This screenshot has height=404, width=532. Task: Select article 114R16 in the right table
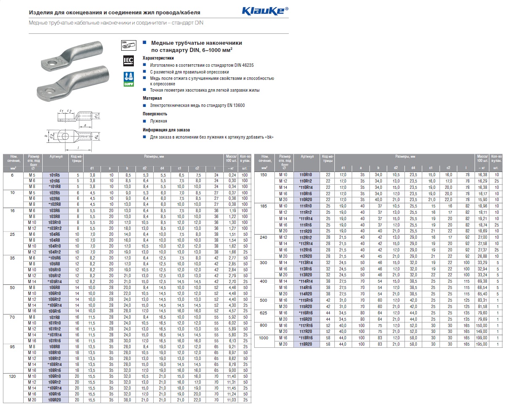[x=306, y=288]
